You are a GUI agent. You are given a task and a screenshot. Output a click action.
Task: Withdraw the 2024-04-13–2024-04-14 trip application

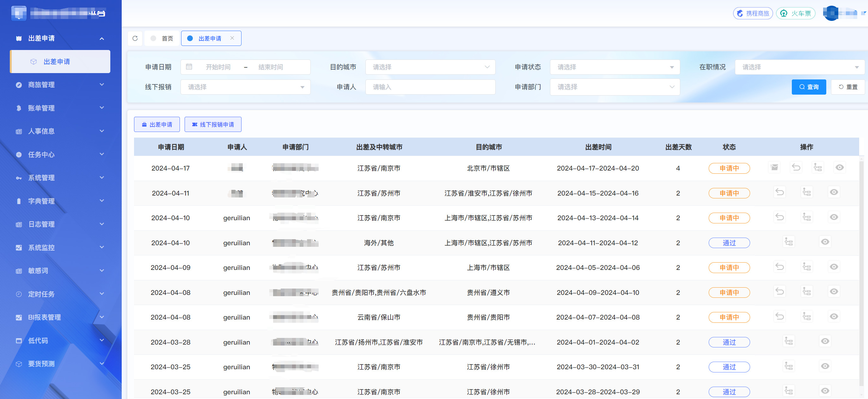tap(780, 217)
